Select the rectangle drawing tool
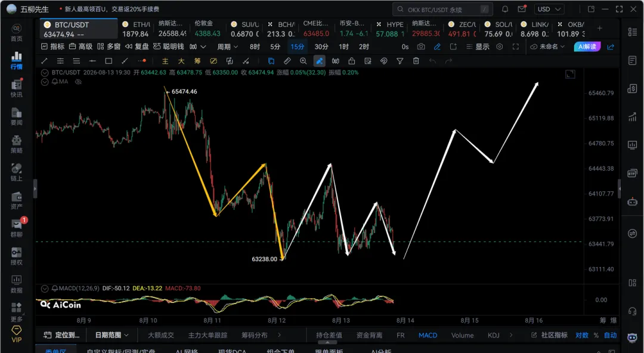 pyautogui.click(x=109, y=61)
